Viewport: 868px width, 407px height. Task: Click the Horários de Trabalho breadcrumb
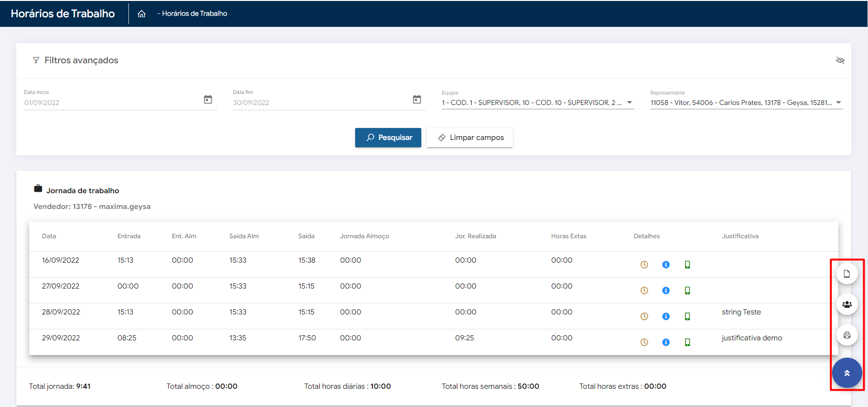click(x=194, y=14)
